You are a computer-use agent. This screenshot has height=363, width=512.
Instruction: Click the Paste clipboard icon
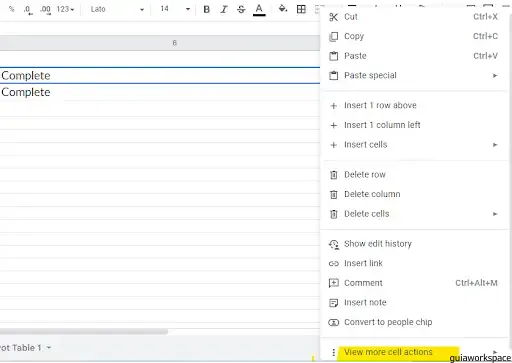334,56
